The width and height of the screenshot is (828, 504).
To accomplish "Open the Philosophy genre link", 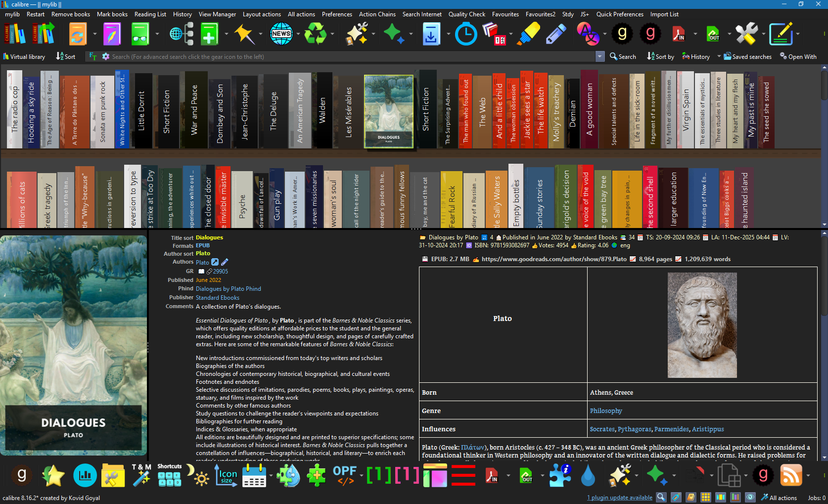I will point(605,411).
